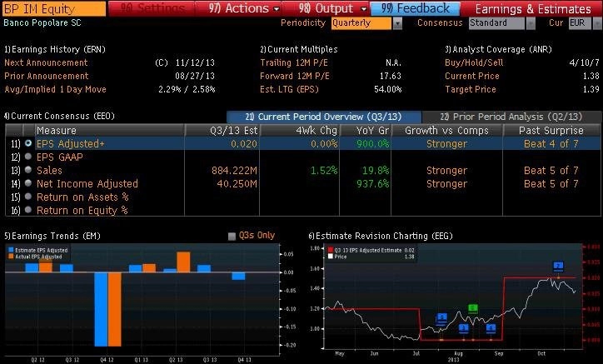
Task: Click Est. LTG (EPS) value 54.00%
Action: point(387,89)
